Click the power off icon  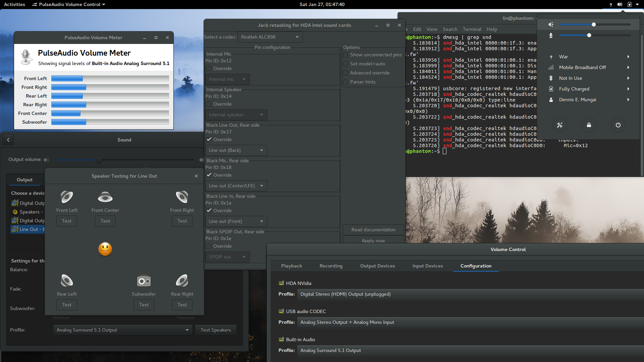(x=618, y=125)
